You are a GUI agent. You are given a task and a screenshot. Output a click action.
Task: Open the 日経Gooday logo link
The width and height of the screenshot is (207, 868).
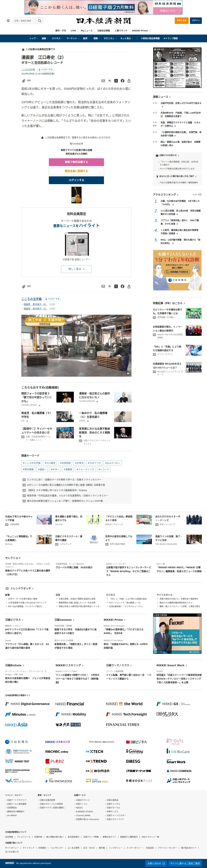135,751
